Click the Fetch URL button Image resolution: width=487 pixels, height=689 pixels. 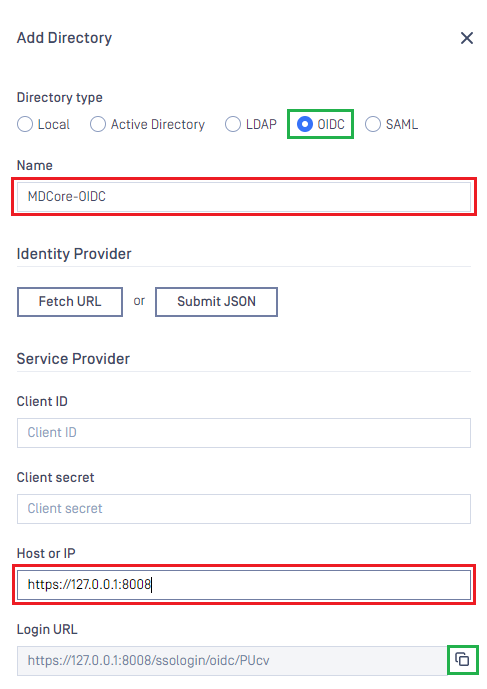[x=70, y=302]
